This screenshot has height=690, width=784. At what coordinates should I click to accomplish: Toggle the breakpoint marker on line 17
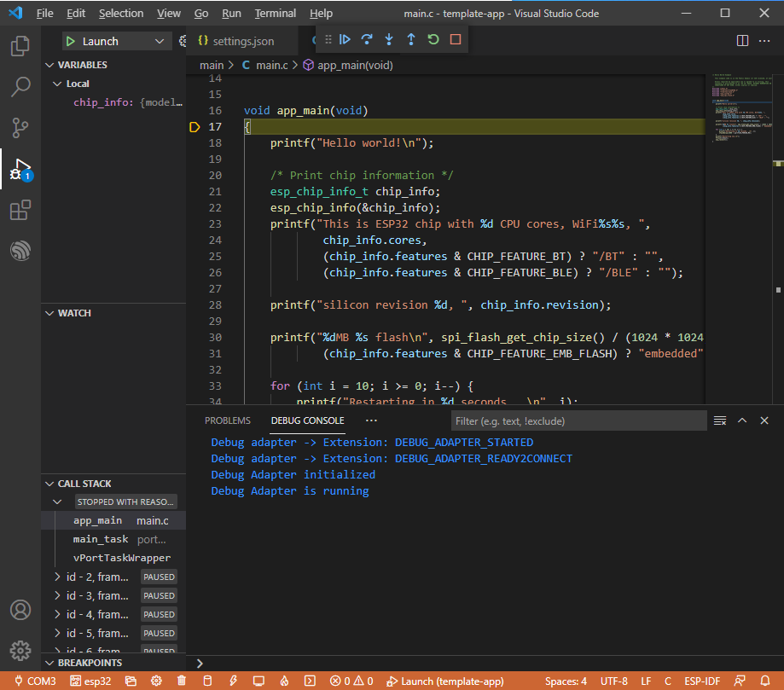tap(195, 127)
